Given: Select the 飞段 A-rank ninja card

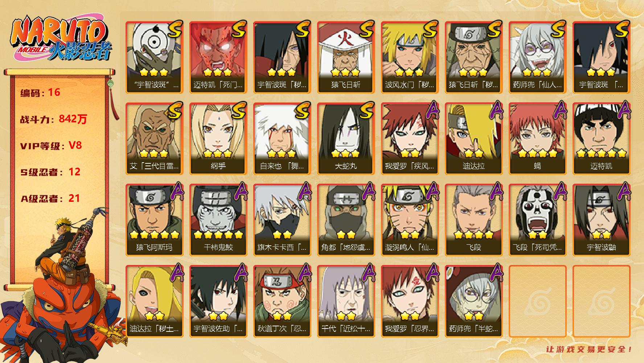Looking at the screenshot, I should tap(473, 220).
